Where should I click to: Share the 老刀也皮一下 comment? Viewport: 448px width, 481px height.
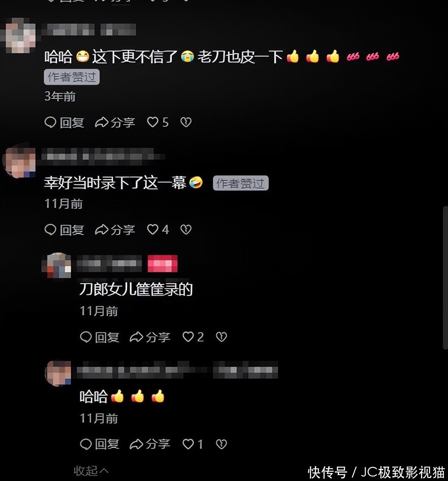point(115,123)
